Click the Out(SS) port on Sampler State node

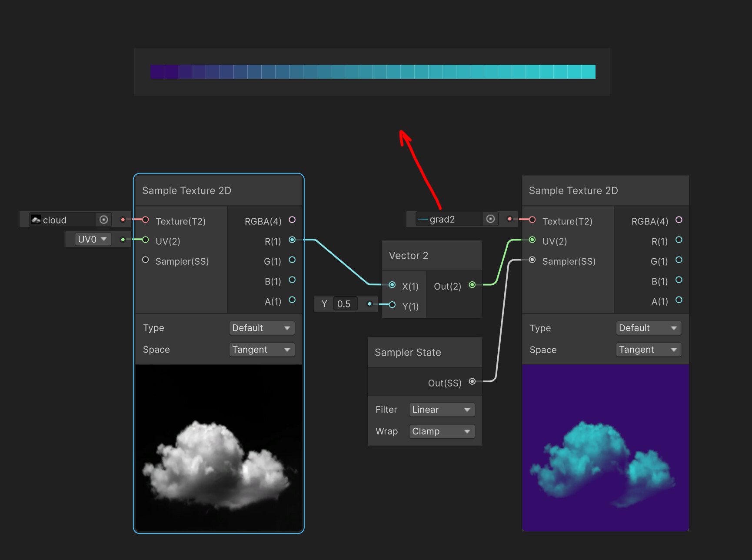(x=472, y=381)
